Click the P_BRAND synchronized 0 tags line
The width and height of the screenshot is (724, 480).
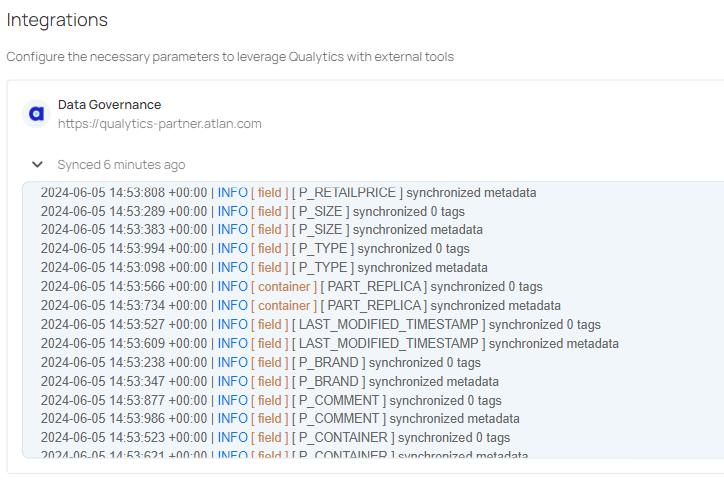tap(260, 363)
